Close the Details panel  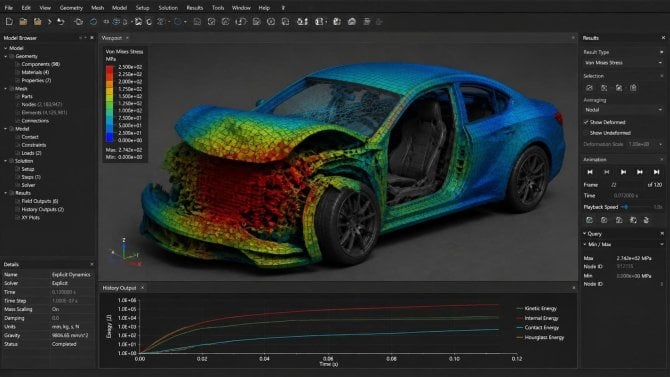pos(92,264)
